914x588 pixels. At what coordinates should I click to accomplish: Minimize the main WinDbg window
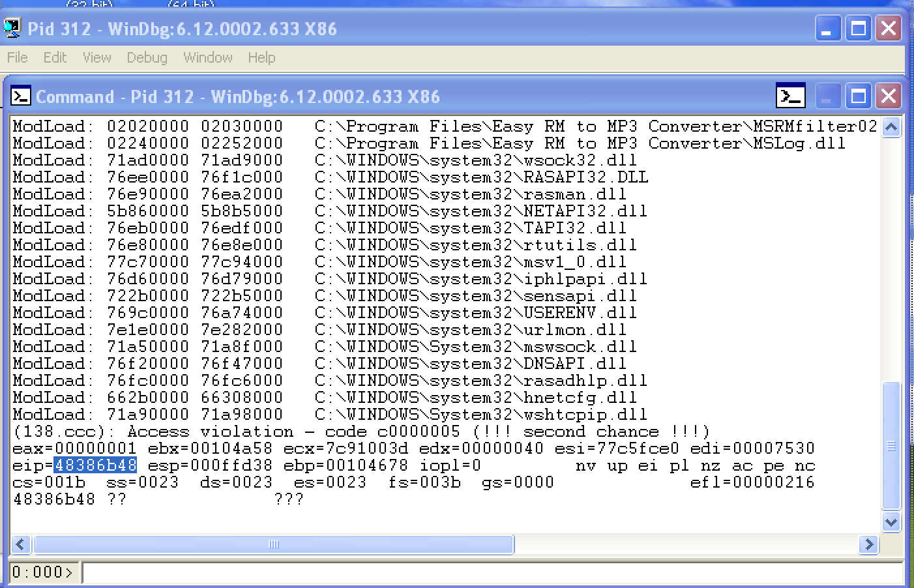[827, 29]
